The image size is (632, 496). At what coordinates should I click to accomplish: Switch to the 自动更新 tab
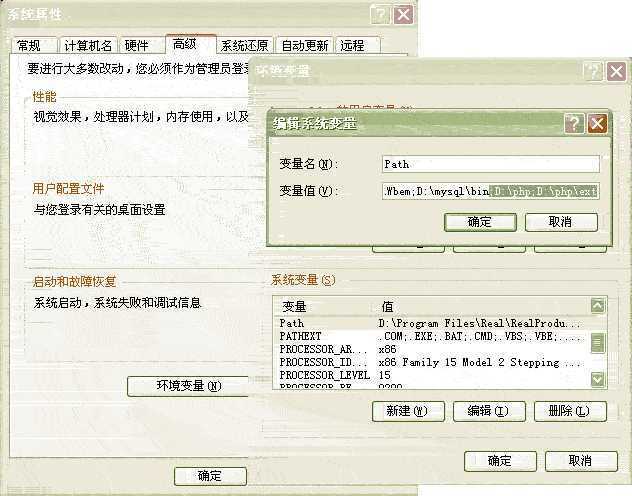pyautogui.click(x=305, y=45)
